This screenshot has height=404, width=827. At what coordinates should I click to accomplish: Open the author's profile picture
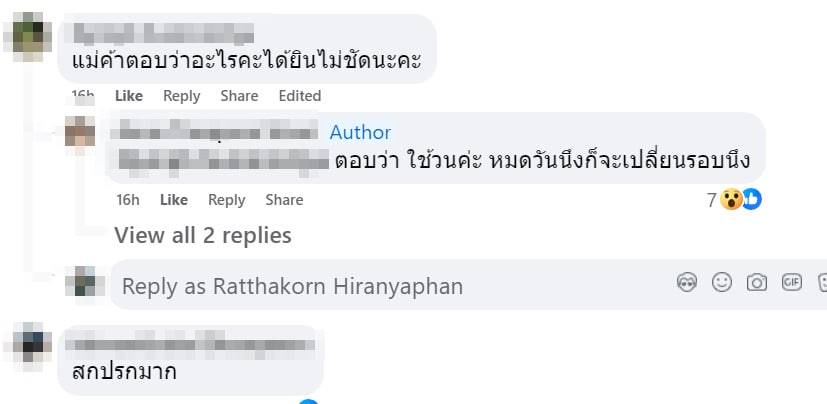coord(80,131)
